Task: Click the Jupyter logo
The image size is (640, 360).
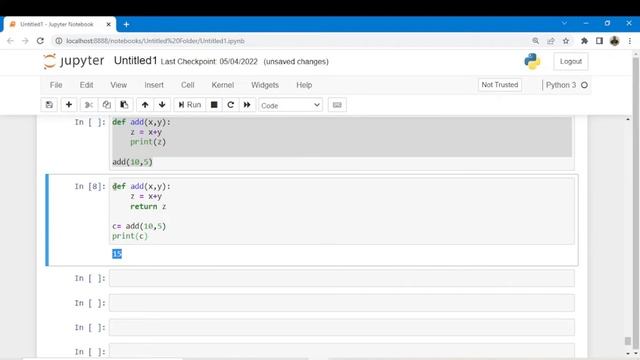Action: pos(74,61)
